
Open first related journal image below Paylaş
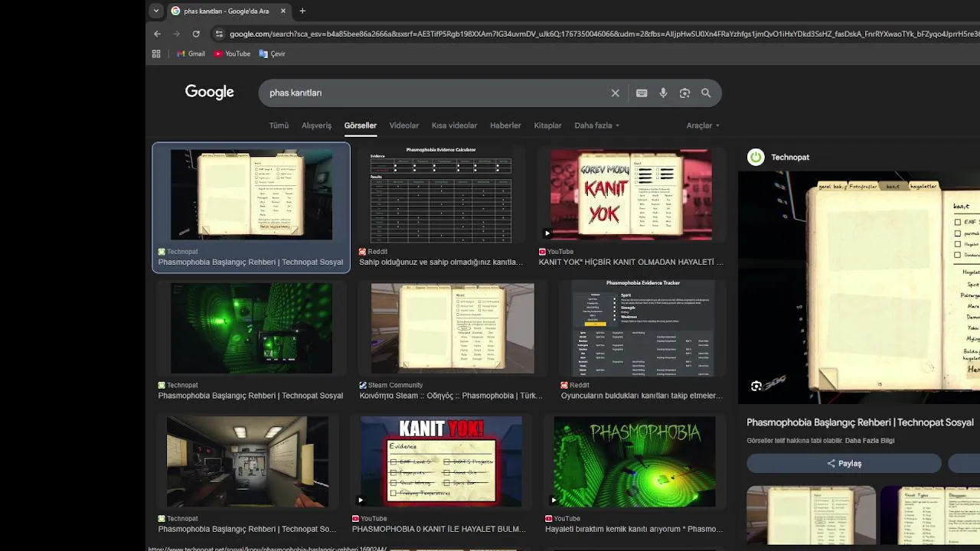pos(812,514)
